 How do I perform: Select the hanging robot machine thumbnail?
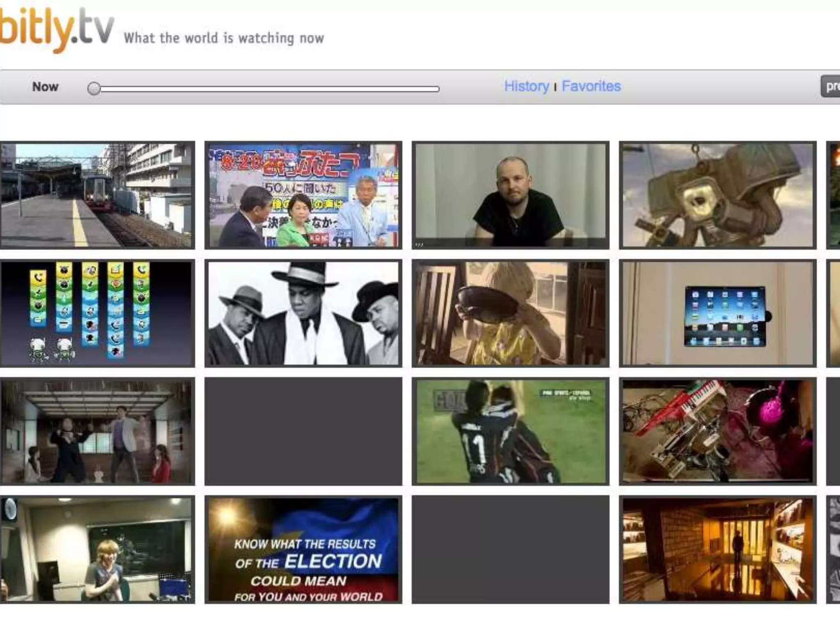coord(717,195)
